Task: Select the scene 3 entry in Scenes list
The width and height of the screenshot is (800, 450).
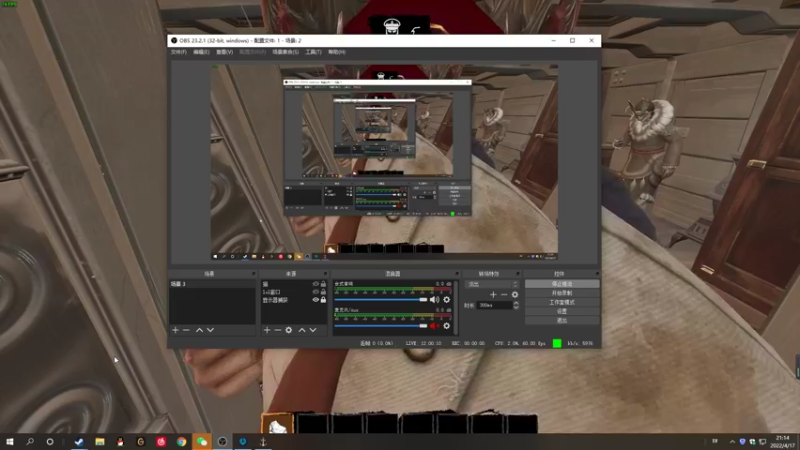Action: tap(212, 284)
